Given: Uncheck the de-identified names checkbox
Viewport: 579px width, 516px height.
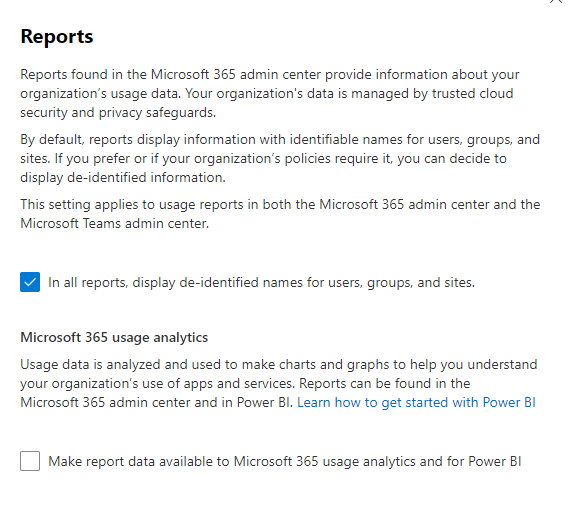Looking at the screenshot, I should pyautogui.click(x=30, y=282).
